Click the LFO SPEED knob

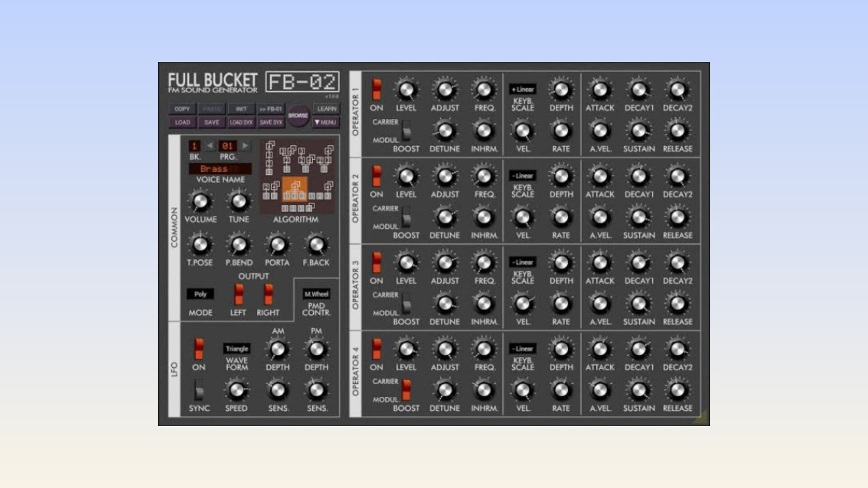coord(236,390)
